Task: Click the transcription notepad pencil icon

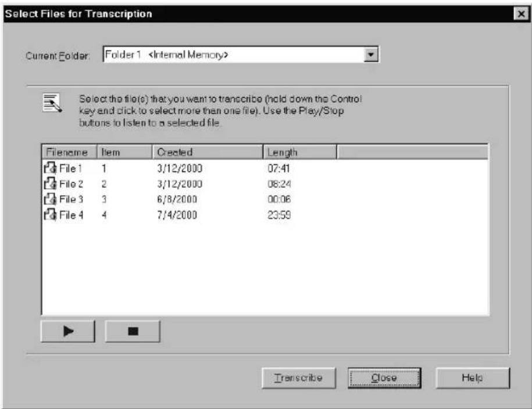Action: [52, 103]
